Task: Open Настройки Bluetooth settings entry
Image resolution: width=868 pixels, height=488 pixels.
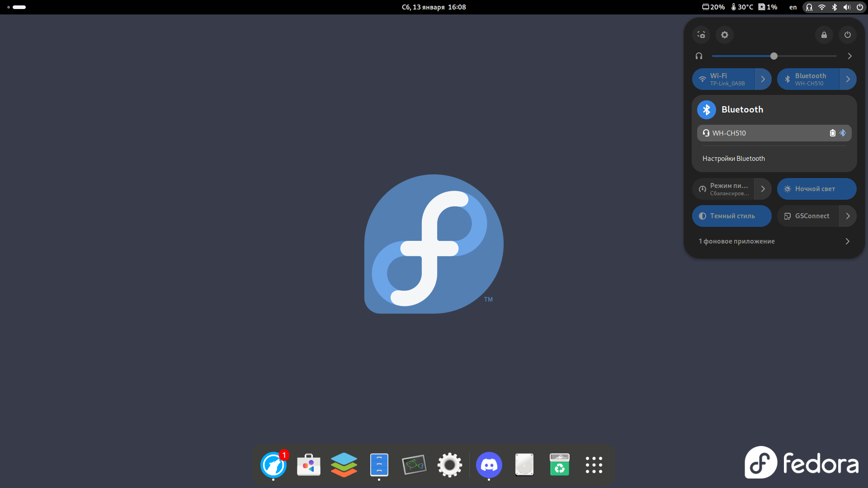Action: [x=733, y=159]
